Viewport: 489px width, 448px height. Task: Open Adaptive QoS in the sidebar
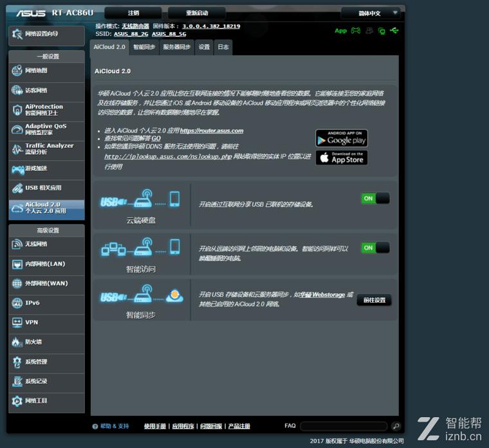[x=46, y=129]
